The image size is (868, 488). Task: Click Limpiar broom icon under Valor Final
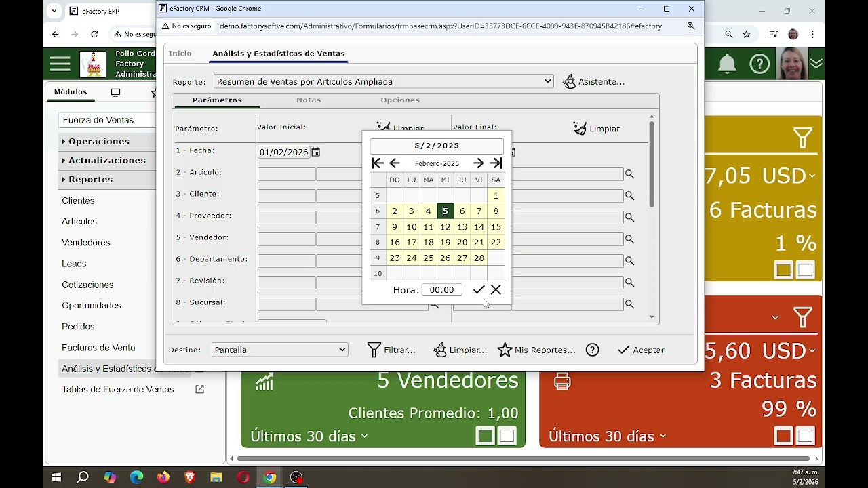[x=596, y=128]
